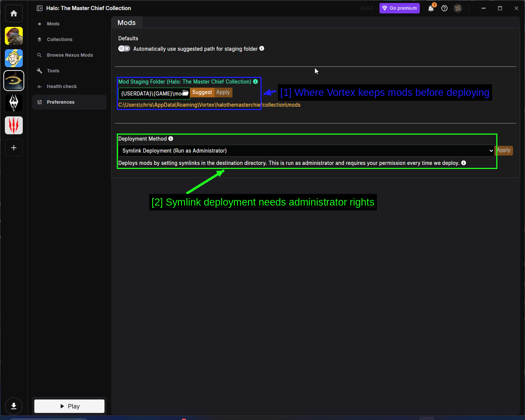
Task: Open Health check page
Action: [69, 87]
